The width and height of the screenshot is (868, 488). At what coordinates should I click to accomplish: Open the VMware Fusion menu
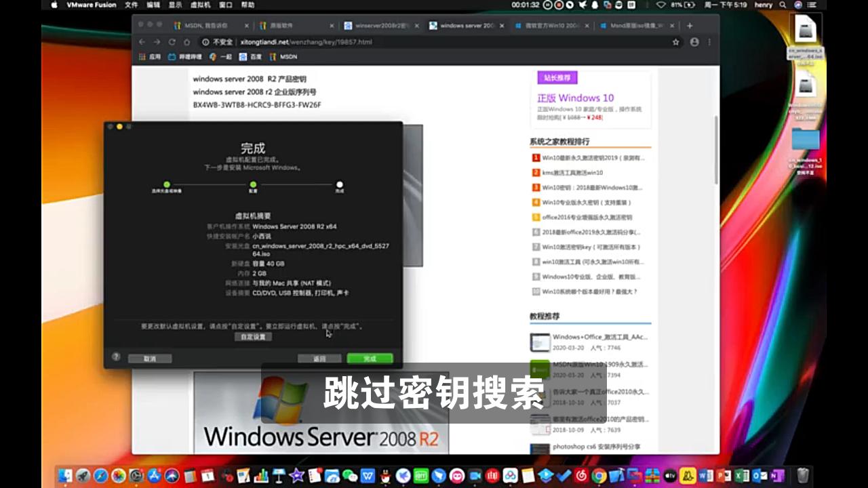click(91, 5)
